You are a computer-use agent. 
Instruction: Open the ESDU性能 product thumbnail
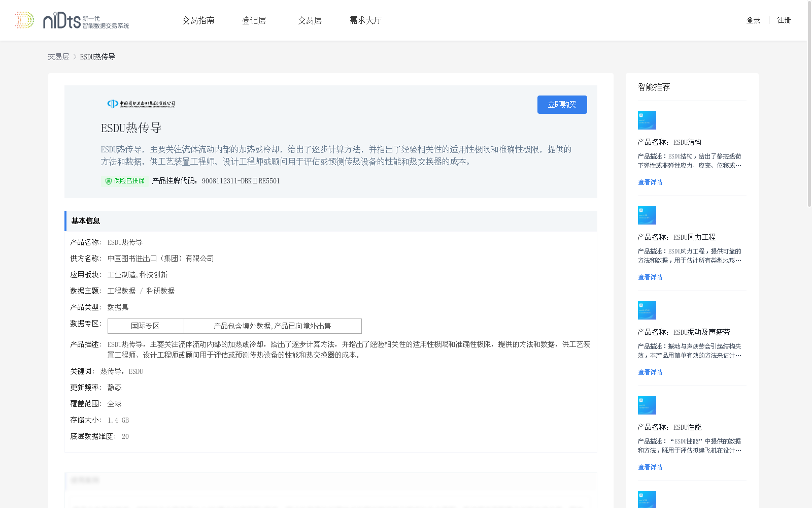(x=647, y=405)
